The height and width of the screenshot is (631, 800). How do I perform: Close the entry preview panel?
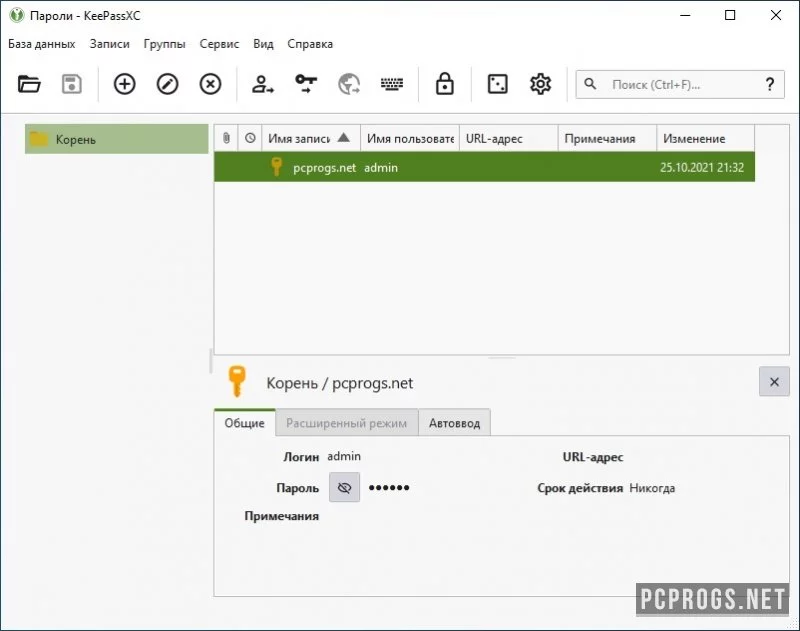[774, 382]
